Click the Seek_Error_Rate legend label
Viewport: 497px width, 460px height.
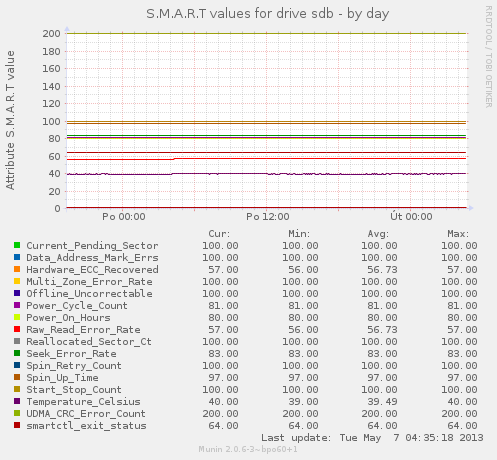click(x=71, y=354)
